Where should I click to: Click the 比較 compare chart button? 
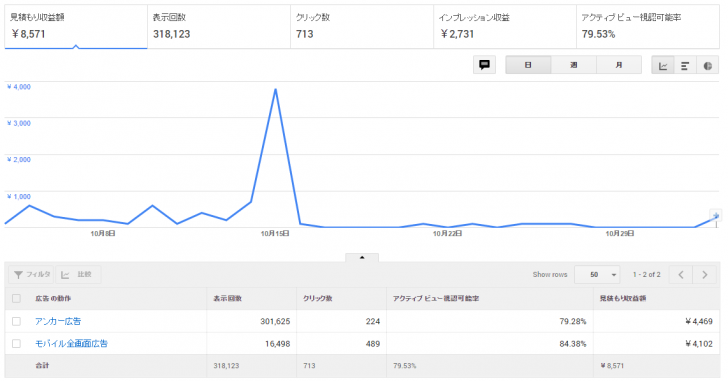tap(78, 274)
